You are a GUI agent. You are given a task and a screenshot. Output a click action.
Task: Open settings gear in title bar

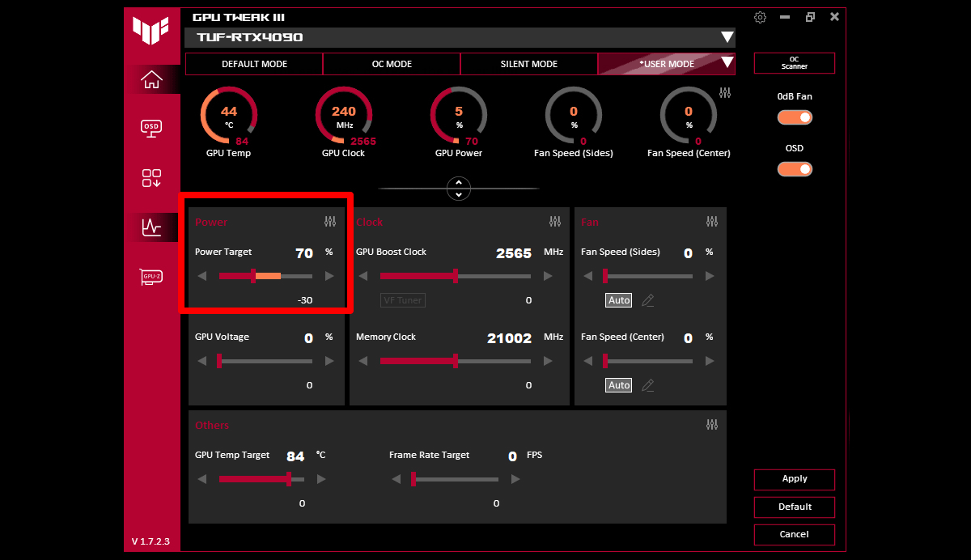(760, 17)
